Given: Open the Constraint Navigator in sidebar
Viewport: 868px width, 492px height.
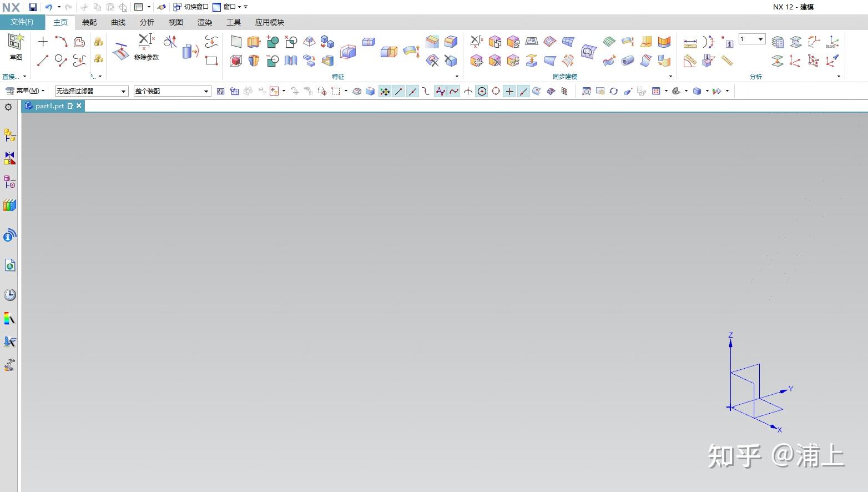Looking at the screenshot, I should [9, 158].
